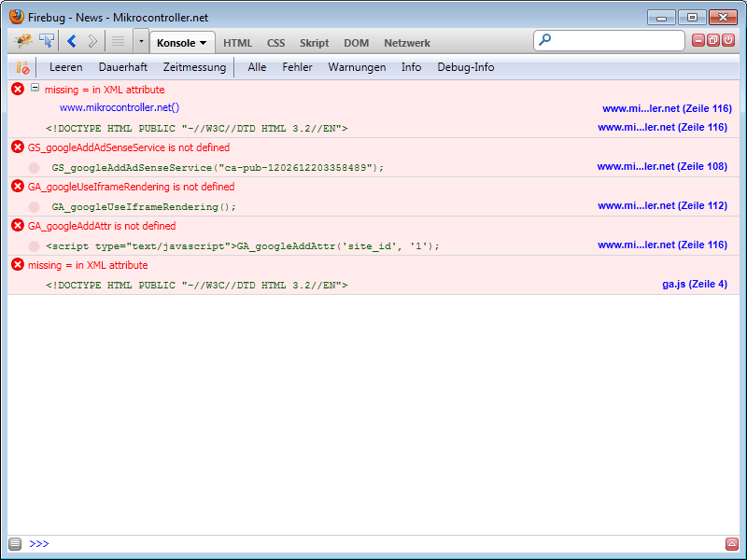Minimize the Firebug window
This screenshot has height=560, width=747.
point(661,18)
